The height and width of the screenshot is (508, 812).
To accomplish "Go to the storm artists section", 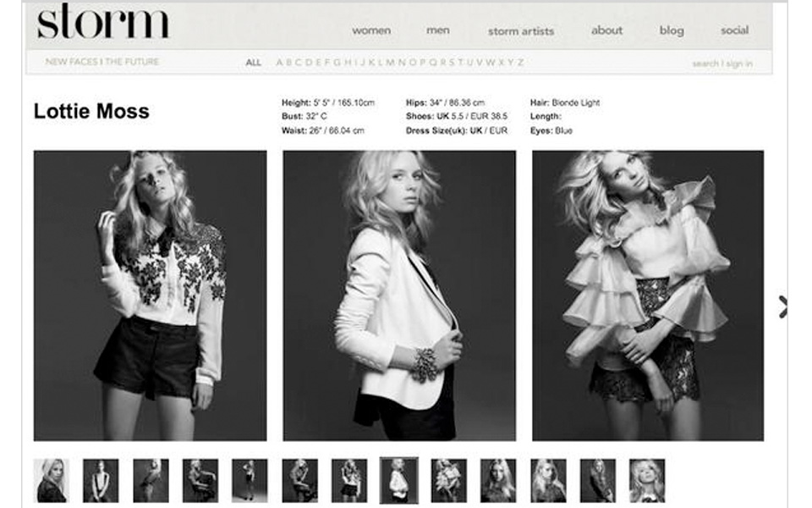I will (x=520, y=31).
